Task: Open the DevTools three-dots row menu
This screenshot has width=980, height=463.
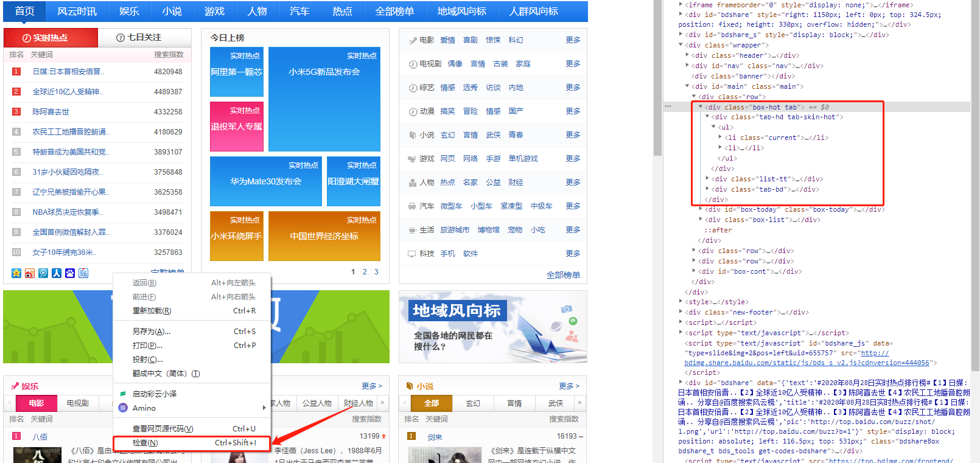Action: 668,106
